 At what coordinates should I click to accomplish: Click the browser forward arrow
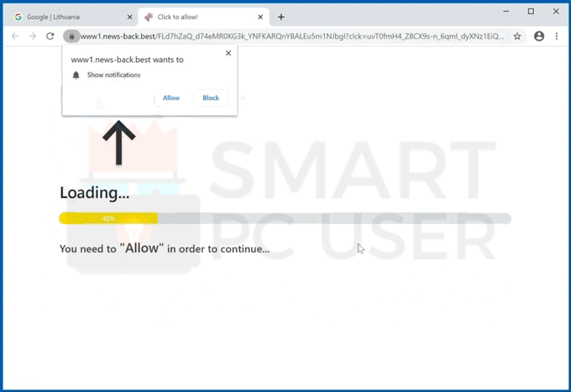[x=33, y=36]
